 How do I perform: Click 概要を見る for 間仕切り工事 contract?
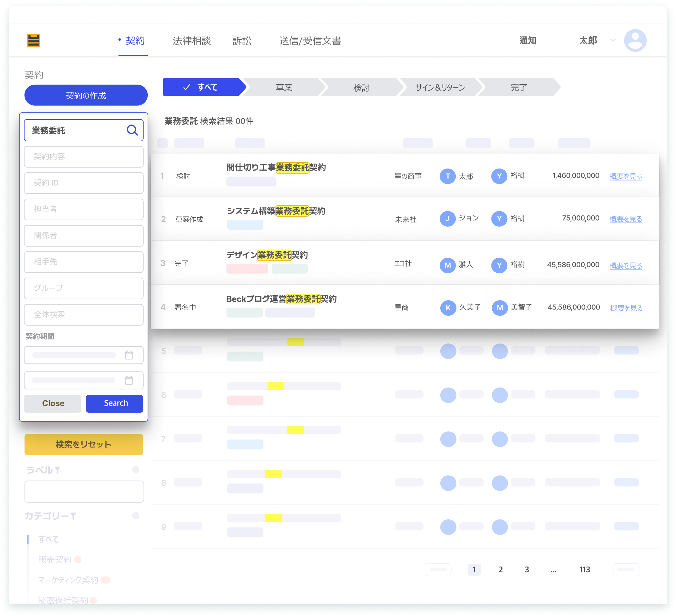tap(625, 177)
